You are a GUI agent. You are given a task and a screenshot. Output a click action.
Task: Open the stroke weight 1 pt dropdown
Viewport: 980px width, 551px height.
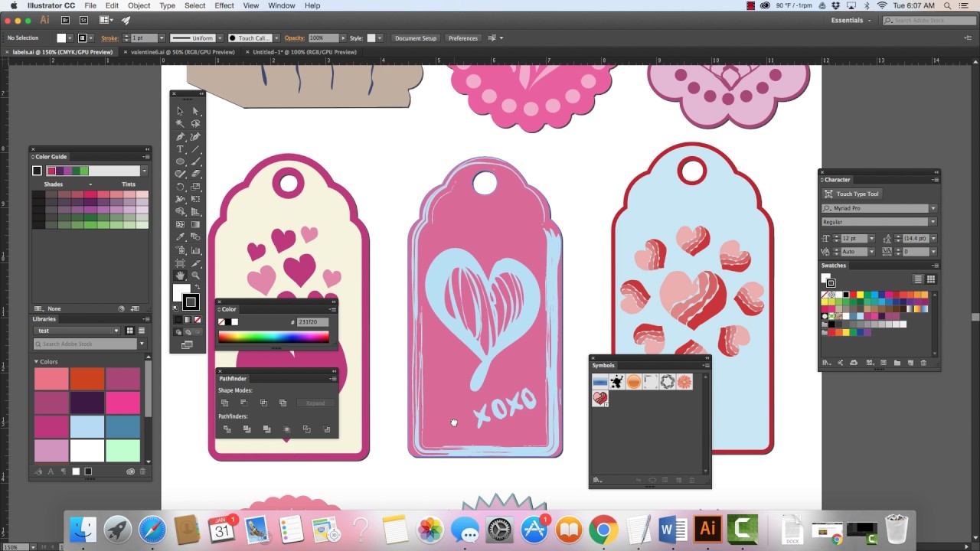point(161,38)
